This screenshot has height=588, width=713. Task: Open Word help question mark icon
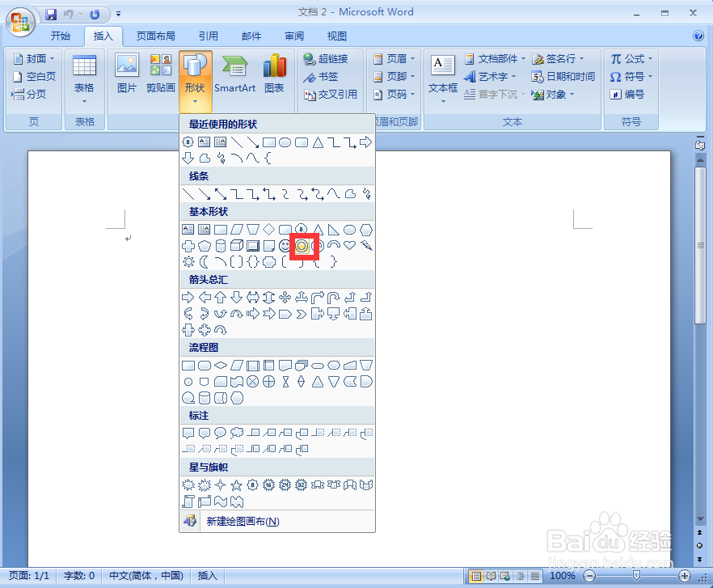(x=698, y=36)
